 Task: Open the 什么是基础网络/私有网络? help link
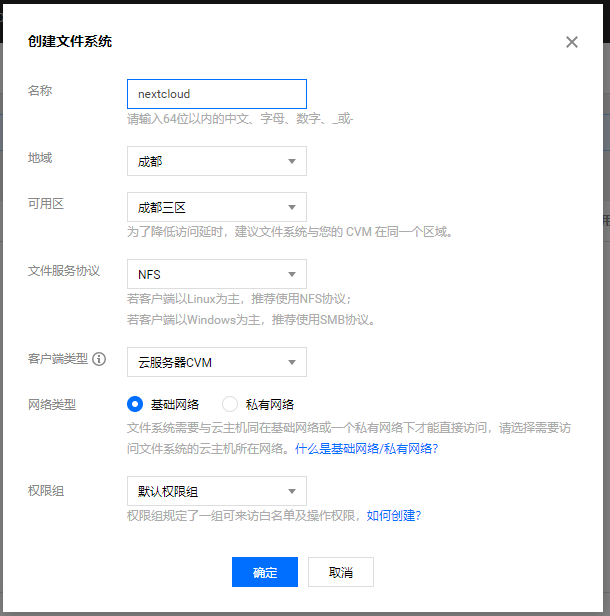[366, 449]
